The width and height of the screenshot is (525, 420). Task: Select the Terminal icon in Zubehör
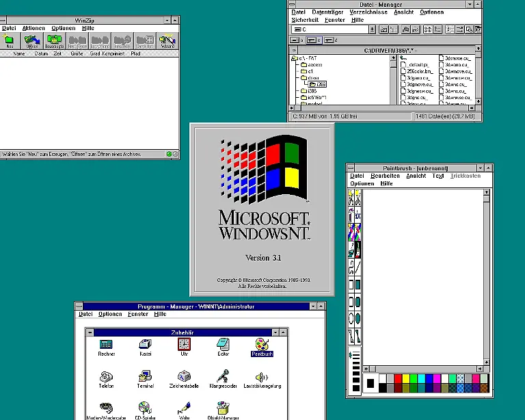point(146,380)
